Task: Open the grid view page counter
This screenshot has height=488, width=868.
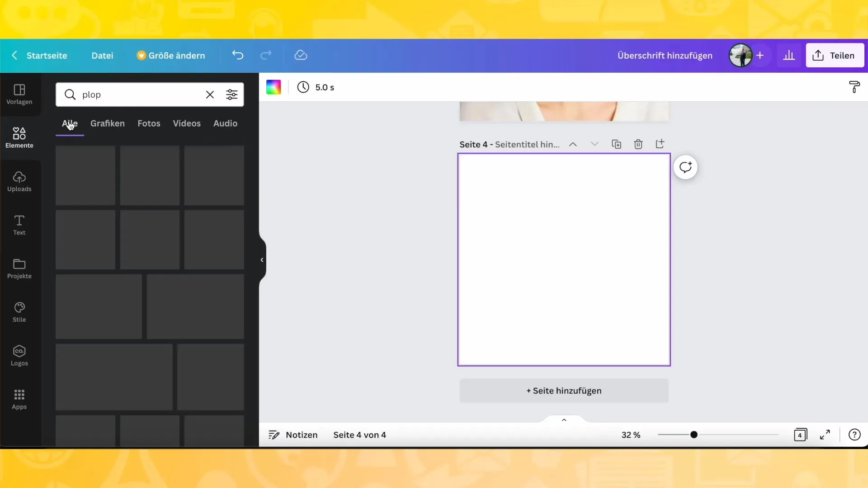Action: pos(800,435)
